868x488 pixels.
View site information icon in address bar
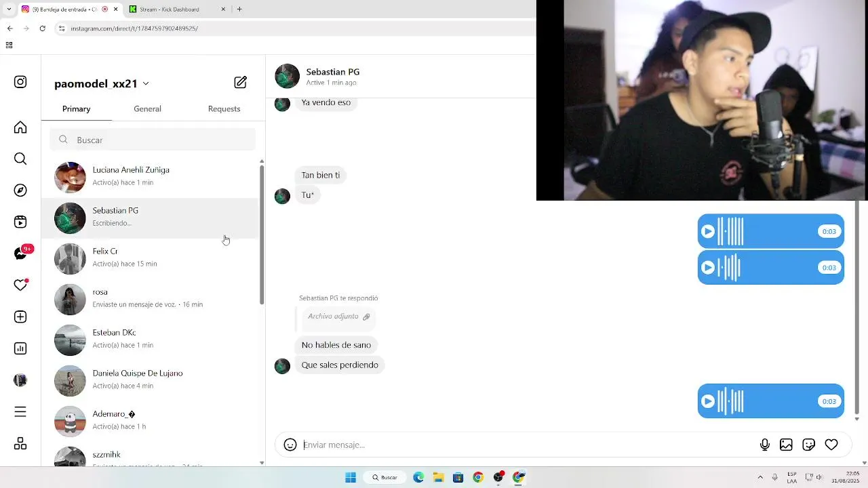(62, 28)
